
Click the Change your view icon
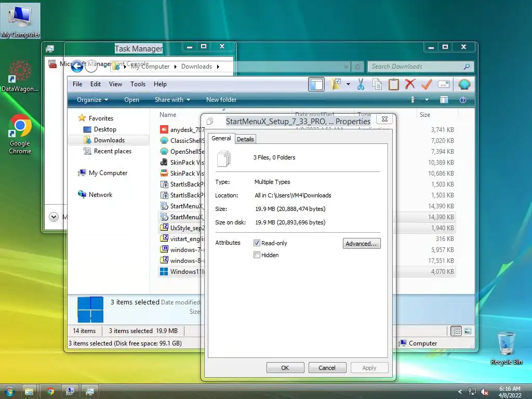(x=413, y=100)
